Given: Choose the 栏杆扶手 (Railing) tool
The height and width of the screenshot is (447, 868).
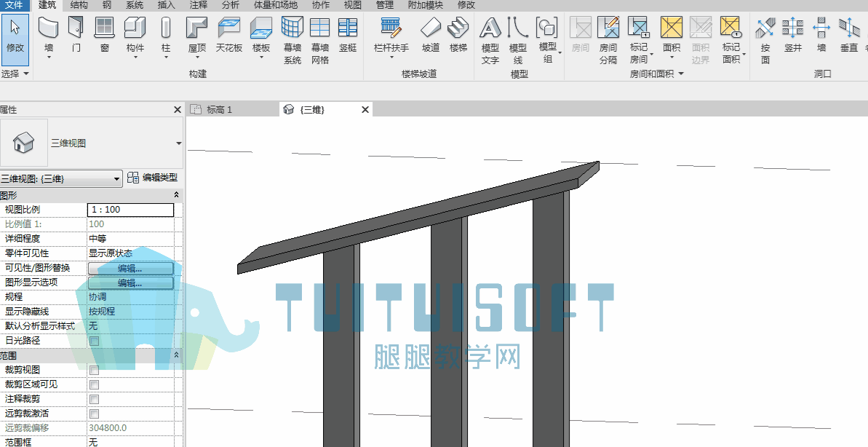Looking at the screenshot, I should [391, 36].
